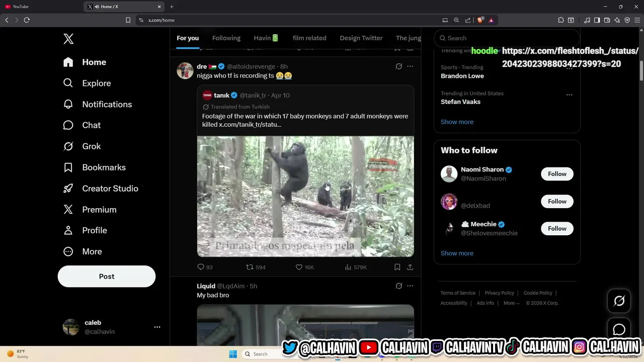Go back in the browser

pos(7,20)
